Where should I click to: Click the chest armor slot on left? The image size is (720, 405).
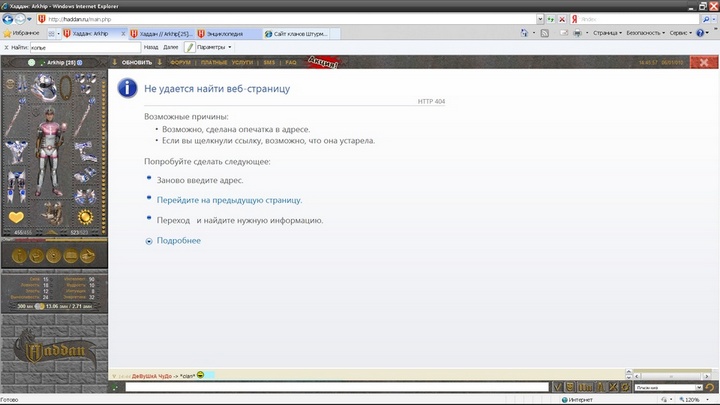coord(16,152)
